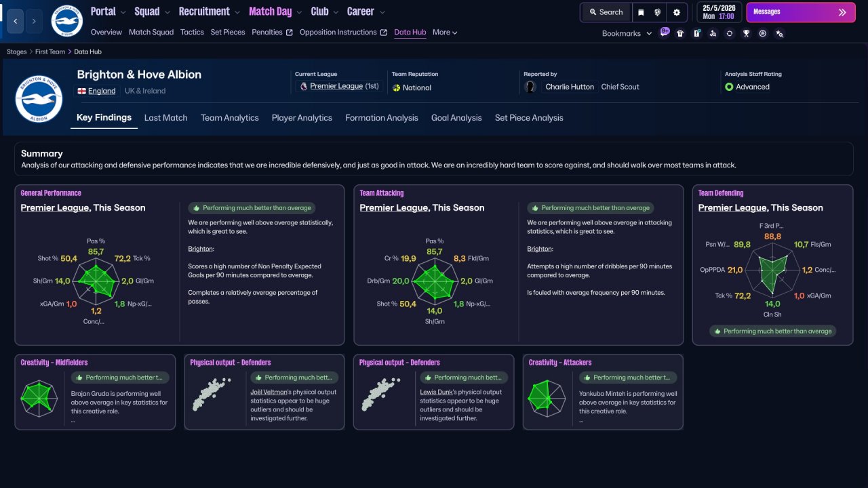Click the trophy bookmark icon
868x488 pixels.
pos(746,33)
